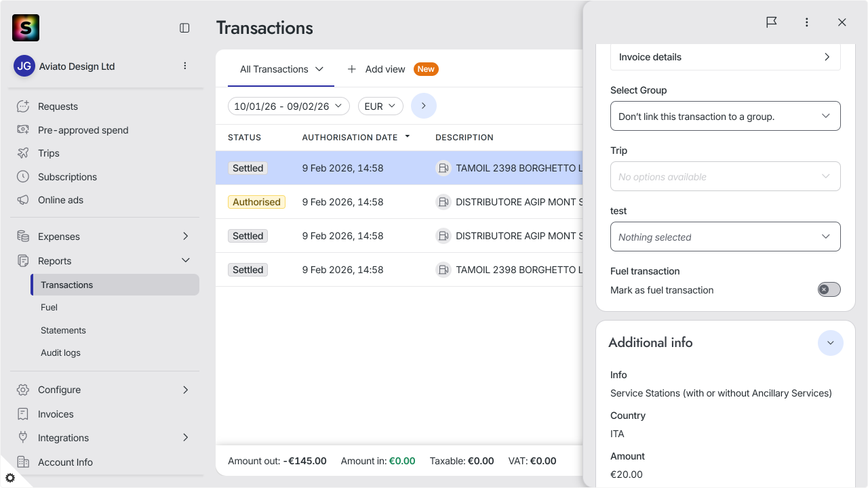Image resolution: width=868 pixels, height=488 pixels.
Task: Expand the Integrations submenu chevron
Action: pyautogui.click(x=186, y=438)
